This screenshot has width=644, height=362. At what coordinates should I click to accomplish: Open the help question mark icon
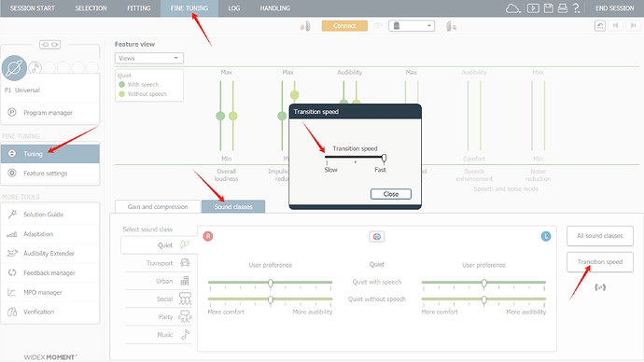coord(576,8)
